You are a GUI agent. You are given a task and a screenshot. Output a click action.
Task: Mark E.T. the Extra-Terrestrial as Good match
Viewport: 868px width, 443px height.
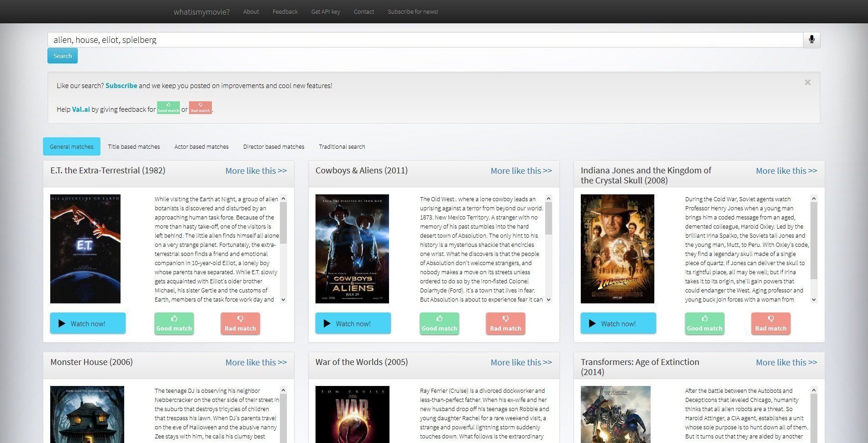click(174, 323)
